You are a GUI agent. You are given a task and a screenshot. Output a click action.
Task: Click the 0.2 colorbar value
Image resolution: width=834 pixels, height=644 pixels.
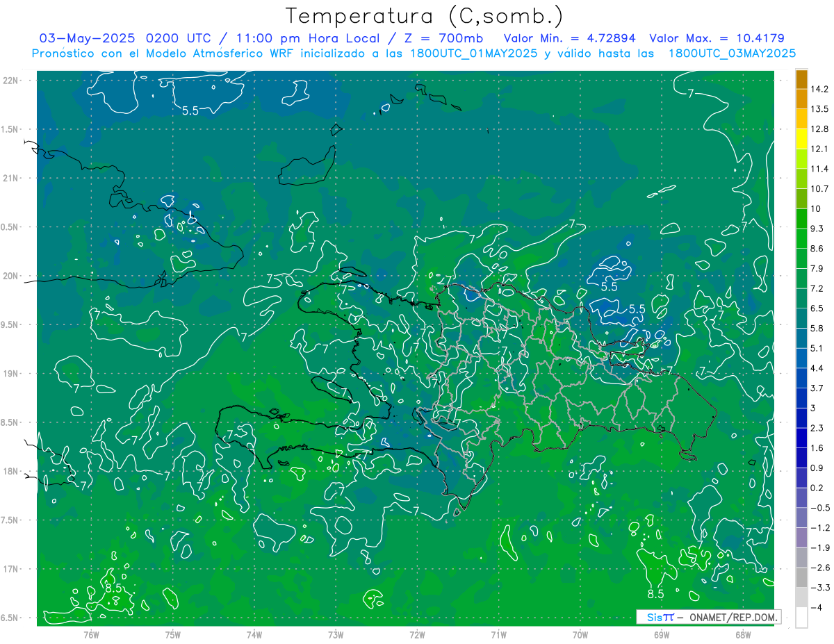[x=818, y=488]
